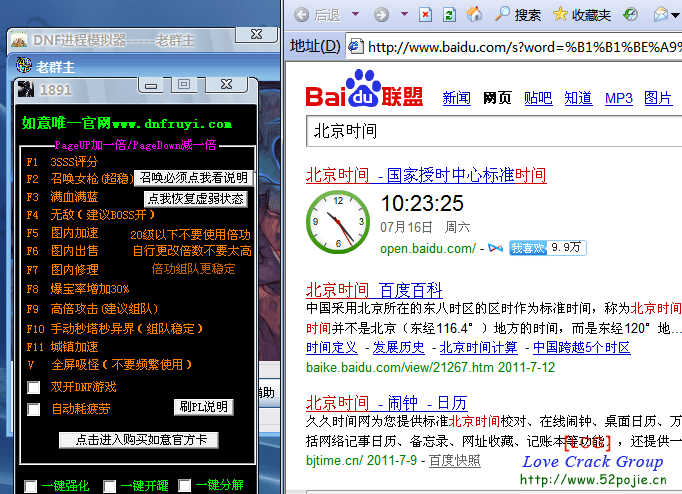
Task: Open the 北京时间_百度百科 result link
Action: (x=374, y=290)
